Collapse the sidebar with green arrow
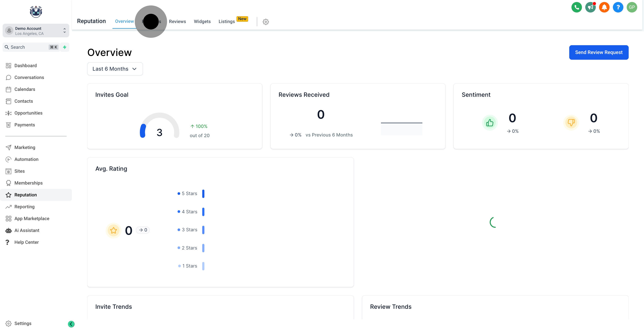644x334 pixels. pyautogui.click(x=71, y=324)
